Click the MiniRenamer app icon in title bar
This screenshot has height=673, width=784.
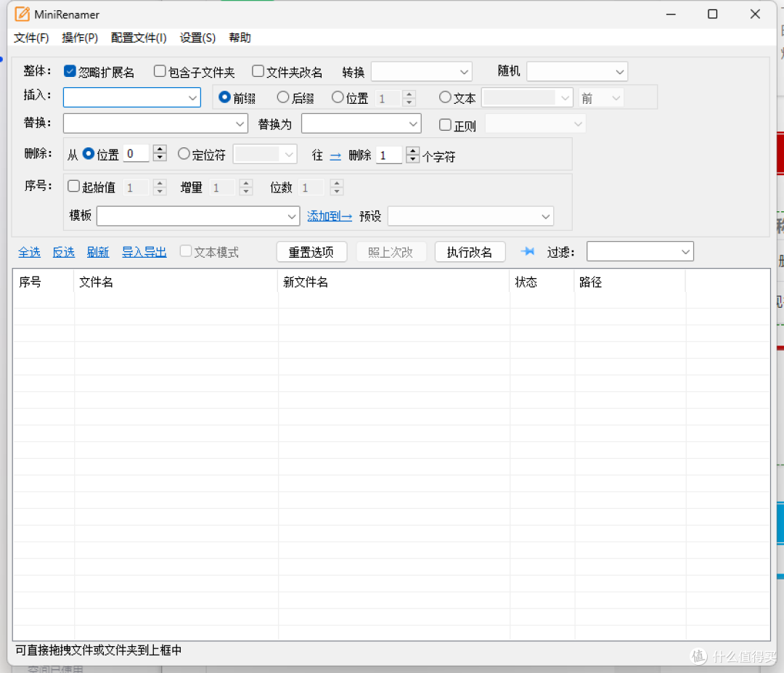[x=22, y=14]
